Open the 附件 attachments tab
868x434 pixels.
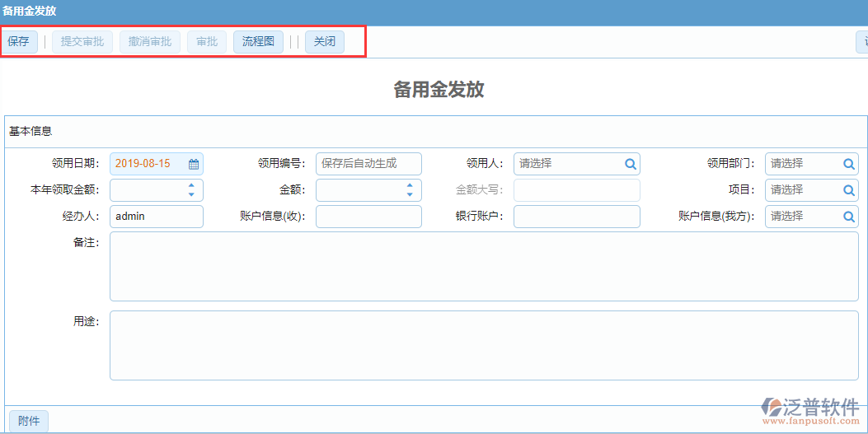coord(29,422)
